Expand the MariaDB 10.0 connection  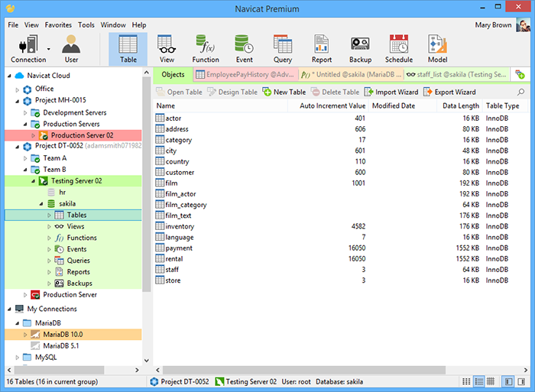(25, 335)
